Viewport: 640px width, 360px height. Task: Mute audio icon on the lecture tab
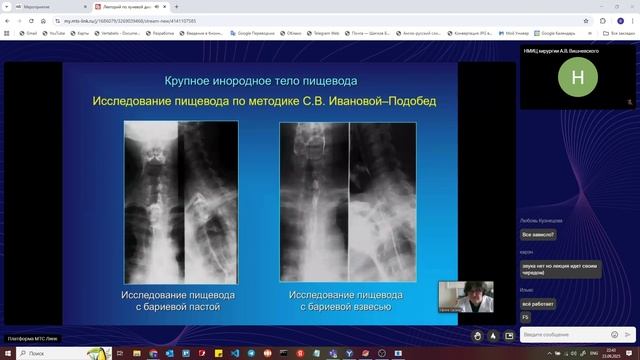157,7
